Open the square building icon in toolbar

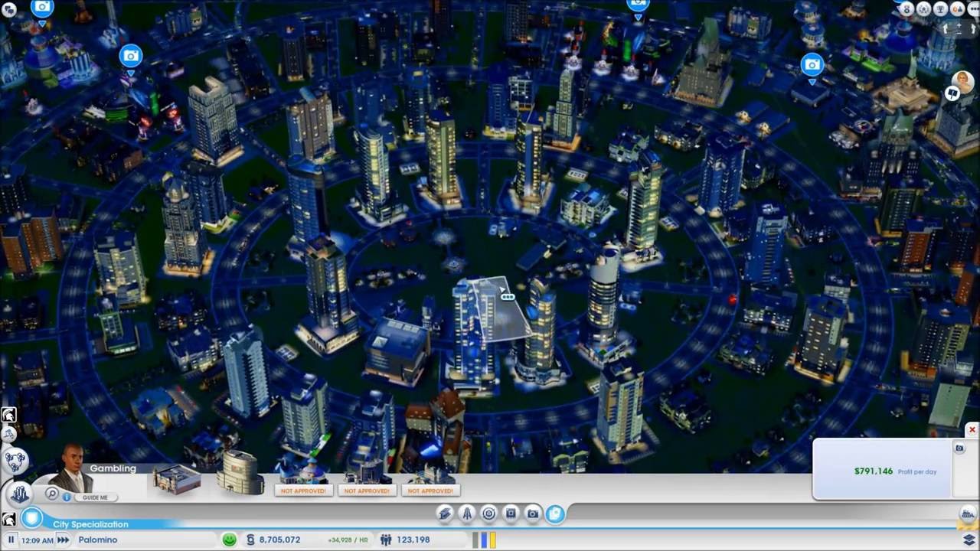(511, 514)
